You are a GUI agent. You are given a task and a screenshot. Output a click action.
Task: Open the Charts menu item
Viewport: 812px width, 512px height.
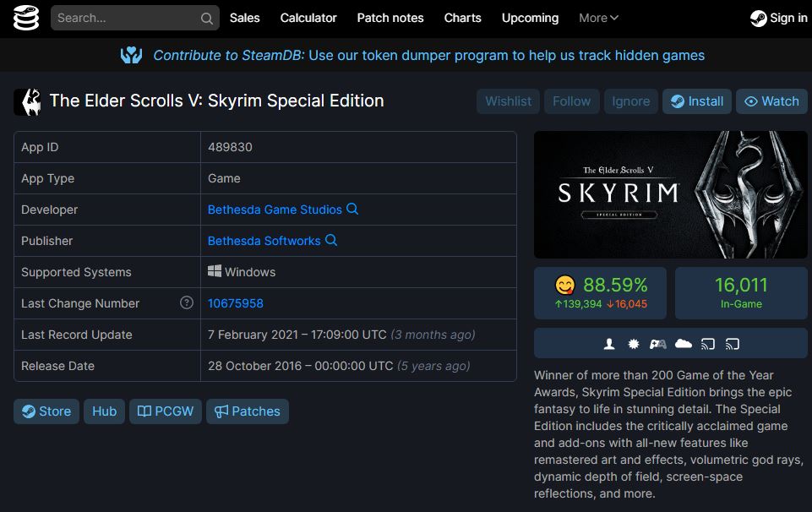(x=462, y=18)
